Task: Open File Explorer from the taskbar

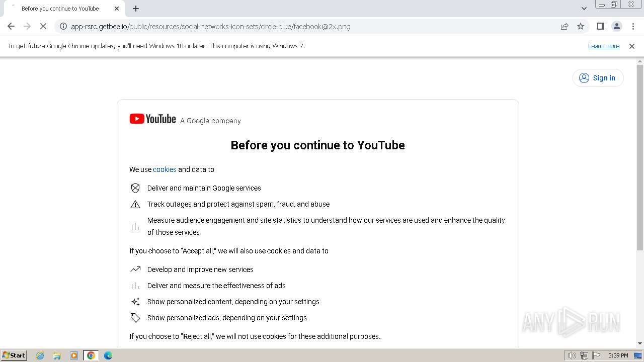Action: click(57, 355)
